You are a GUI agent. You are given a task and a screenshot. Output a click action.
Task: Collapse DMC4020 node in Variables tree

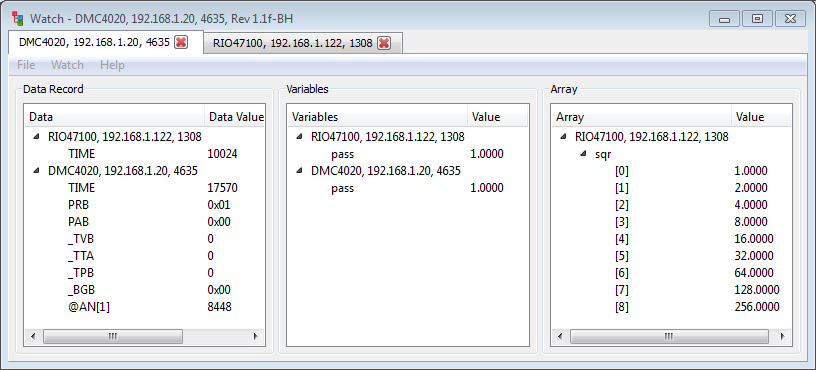coord(299,171)
